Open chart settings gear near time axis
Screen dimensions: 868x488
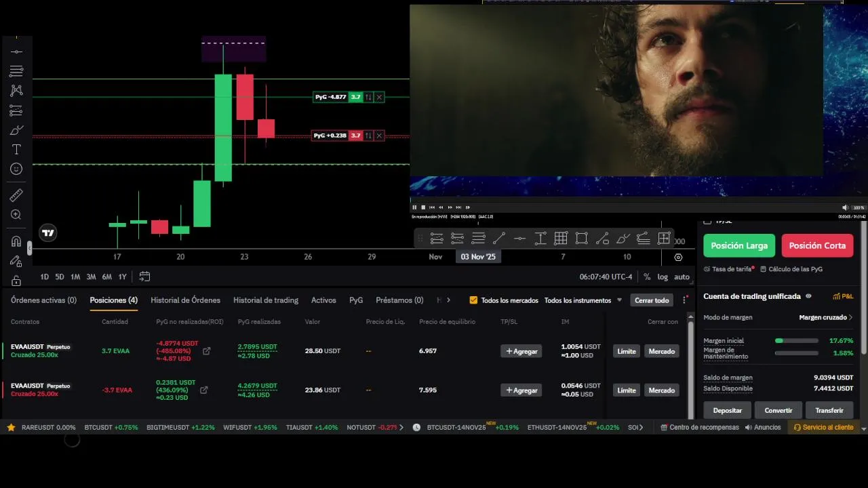[678, 258]
